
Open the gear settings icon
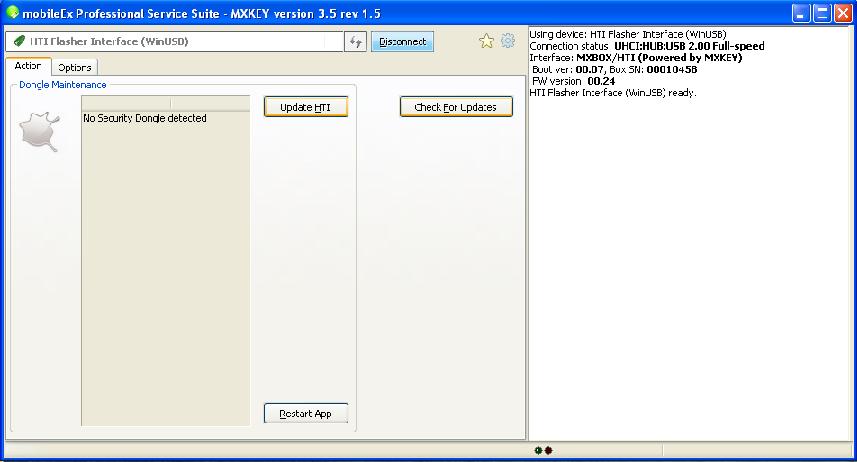508,40
